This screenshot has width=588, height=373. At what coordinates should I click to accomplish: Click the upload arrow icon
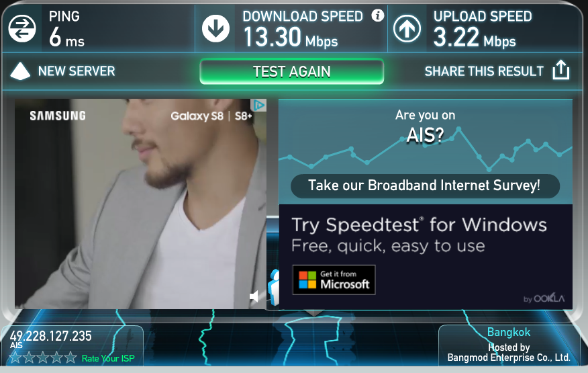407,29
